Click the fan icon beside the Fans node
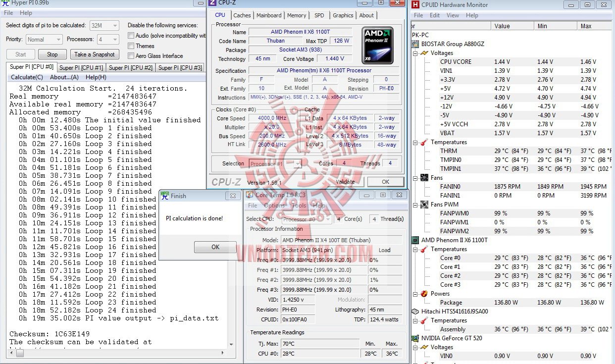 pos(424,178)
